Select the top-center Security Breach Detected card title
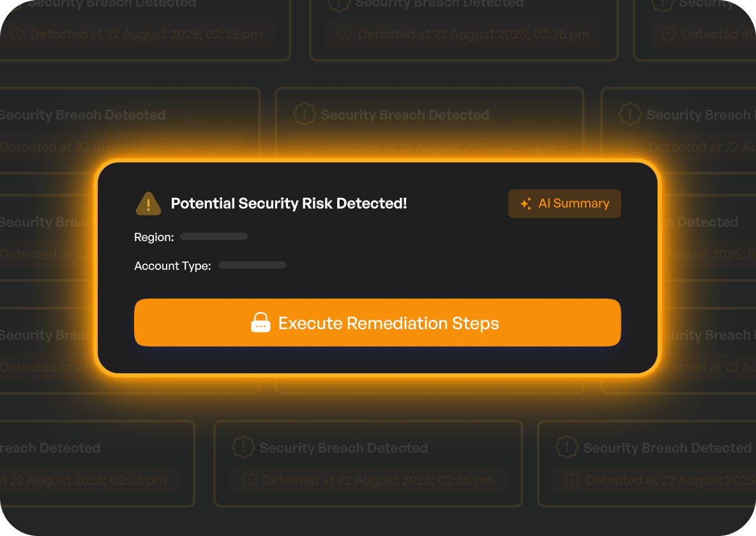The height and width of the screenshot is (536, 756). click(x=439, y=4)
